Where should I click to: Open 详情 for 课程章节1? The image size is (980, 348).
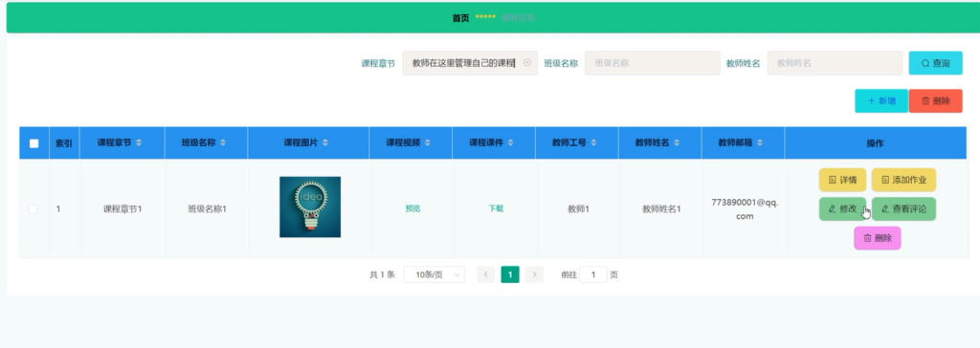click(x=842, y=180)
